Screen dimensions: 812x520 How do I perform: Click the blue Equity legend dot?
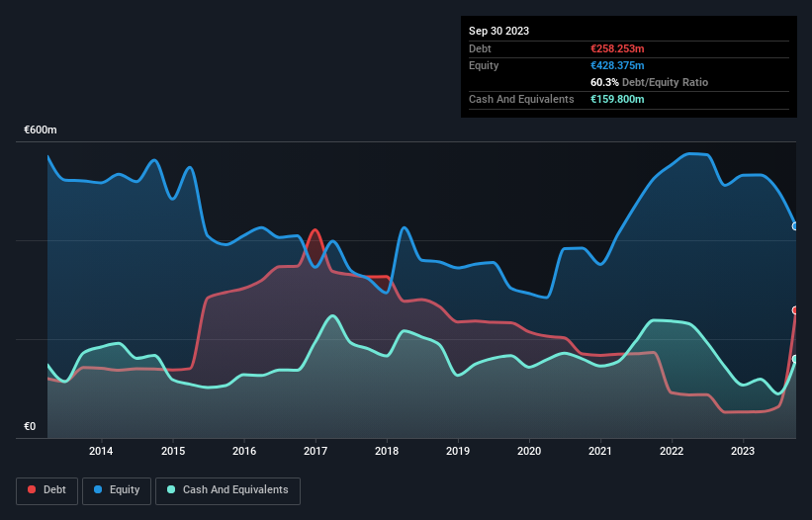pos(98,489)
